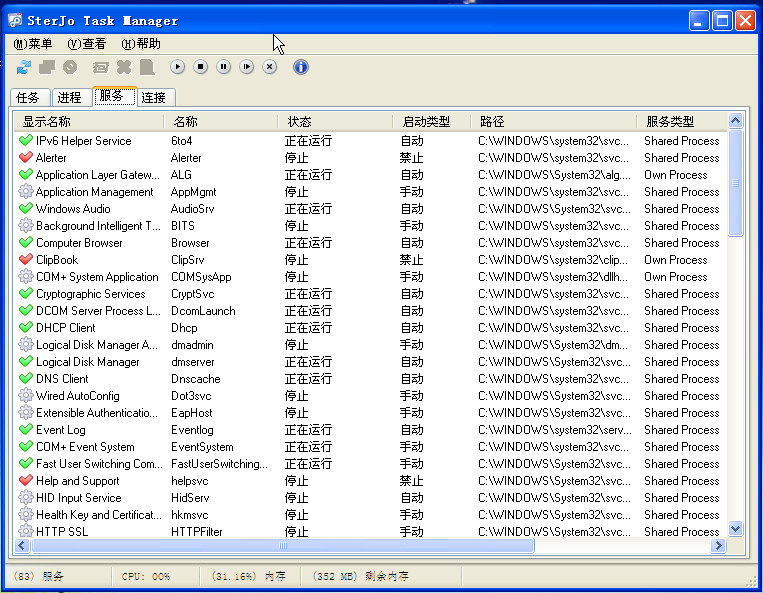The image size is (763, 593).
Task: Select the DNS Client row
Action: 370,378
